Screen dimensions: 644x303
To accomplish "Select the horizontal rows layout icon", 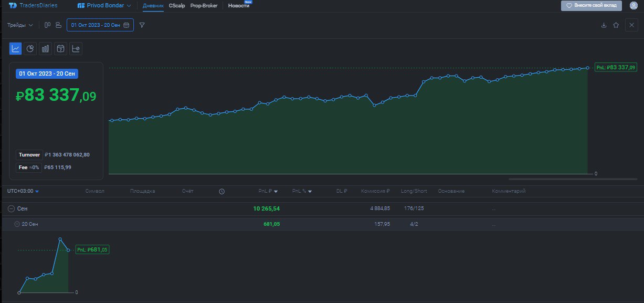I will tap(58, 25).
